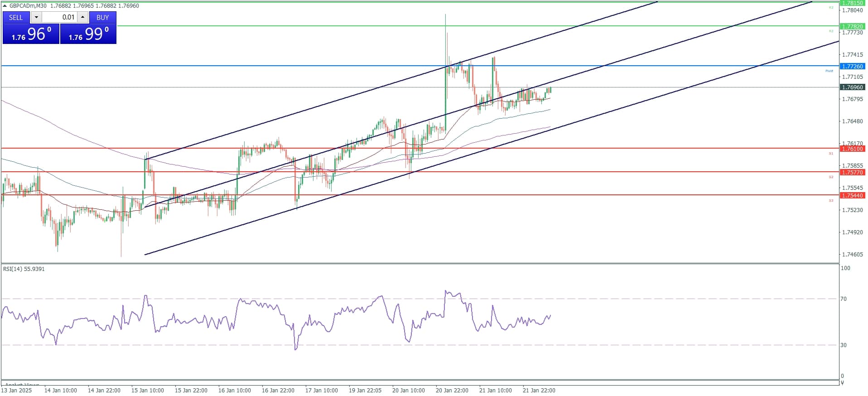Collapse the one-click trading panel triangle

point(5,6)
